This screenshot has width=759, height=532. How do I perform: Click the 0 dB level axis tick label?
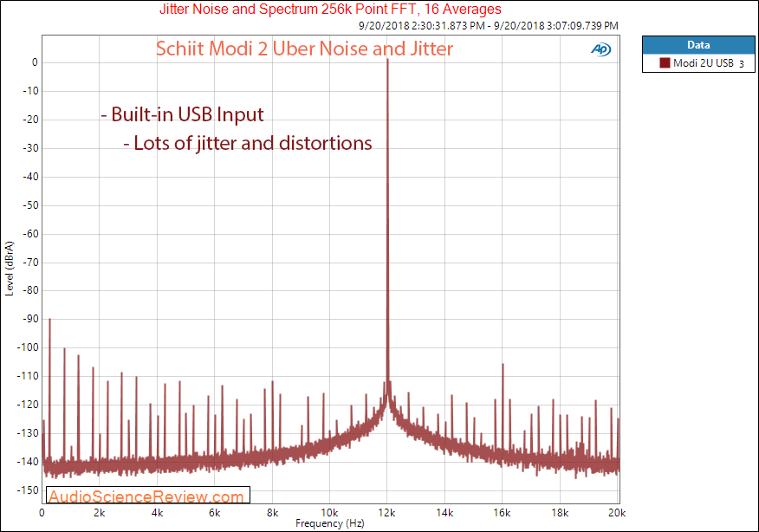(35, 62)
